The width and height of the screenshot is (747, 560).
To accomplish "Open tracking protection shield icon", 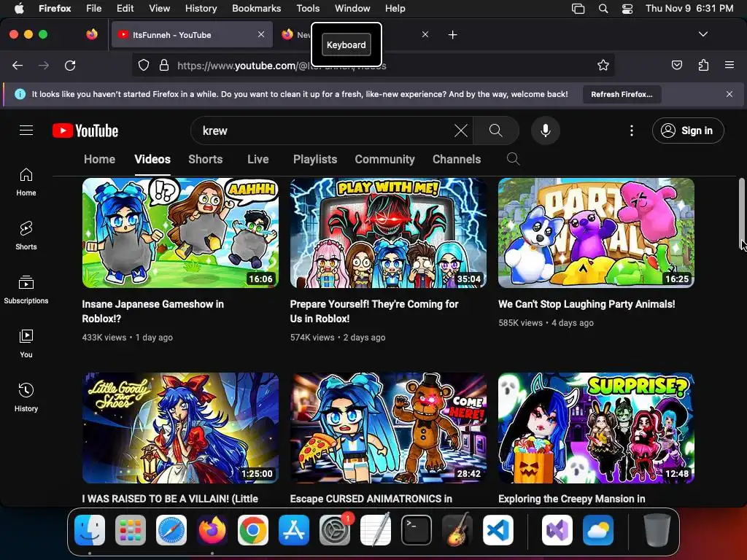I will (144, 65).
